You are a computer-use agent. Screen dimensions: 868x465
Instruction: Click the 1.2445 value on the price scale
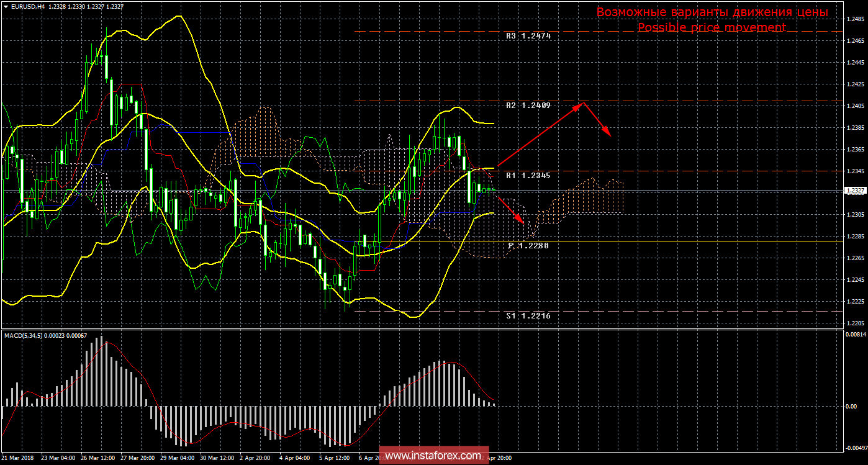click(x=856, y=62)
